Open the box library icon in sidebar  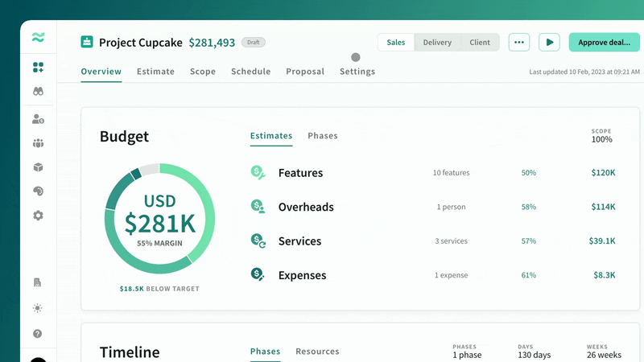point(38,167)
